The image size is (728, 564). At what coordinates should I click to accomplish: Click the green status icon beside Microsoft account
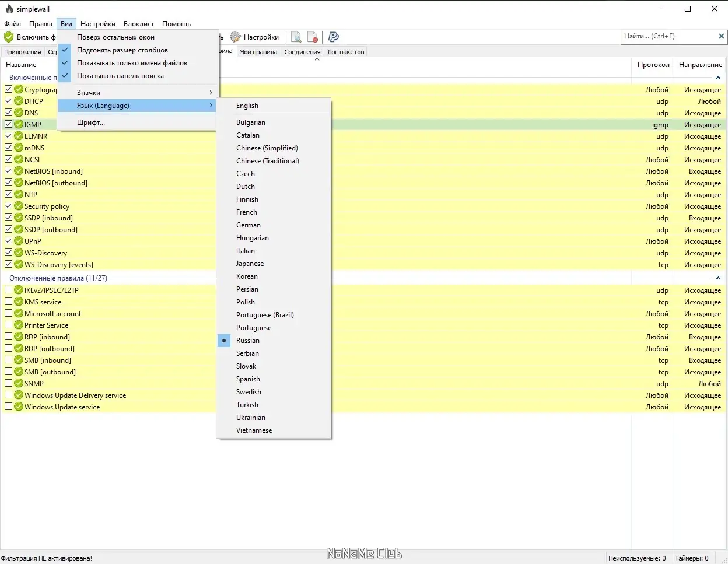pos(19,313)
